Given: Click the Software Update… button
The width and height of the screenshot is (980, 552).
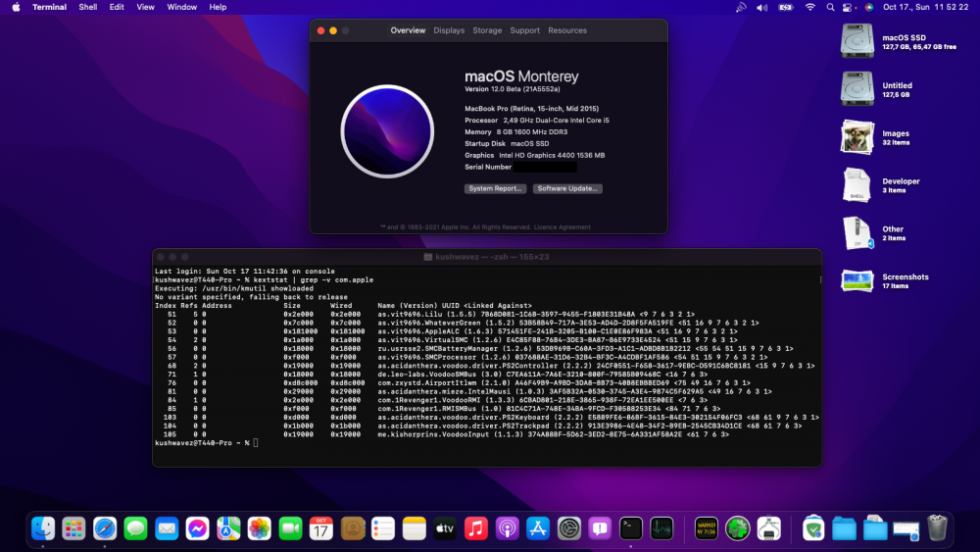Looking at the screenshot, I should 567,188.
